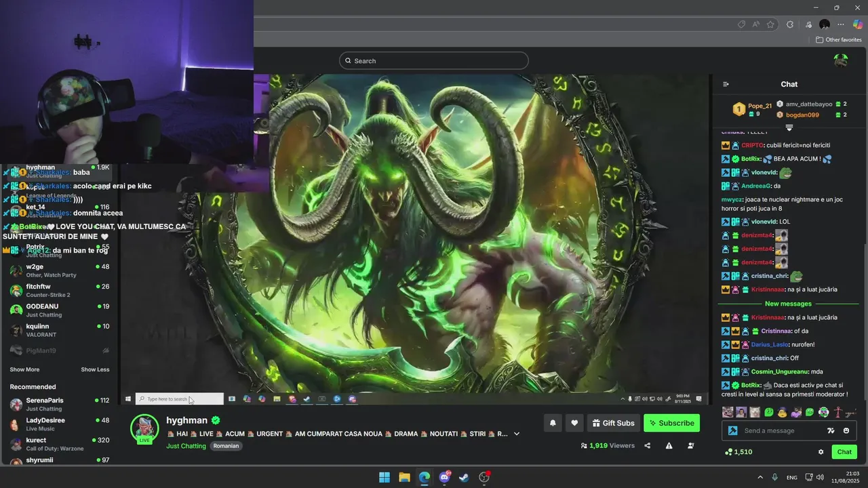View the 1,510 channel points balance
The image size is (868, 488).
tap(738, 452)
